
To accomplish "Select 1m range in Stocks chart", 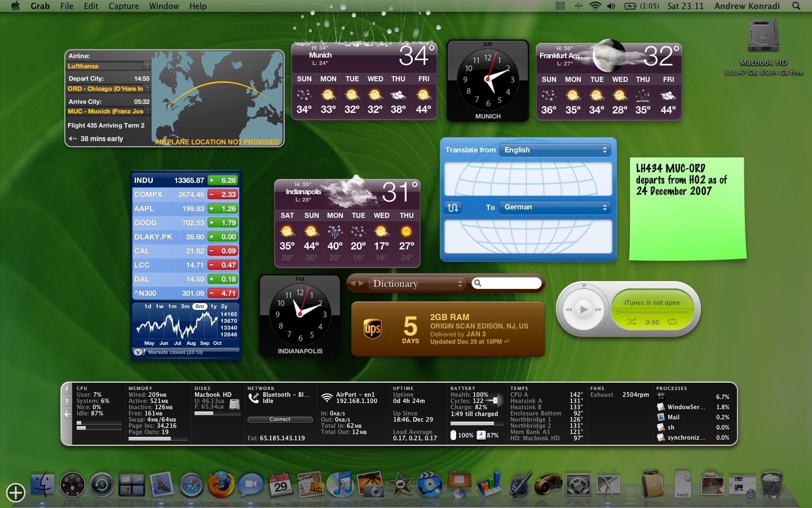I will click(172, 306).
